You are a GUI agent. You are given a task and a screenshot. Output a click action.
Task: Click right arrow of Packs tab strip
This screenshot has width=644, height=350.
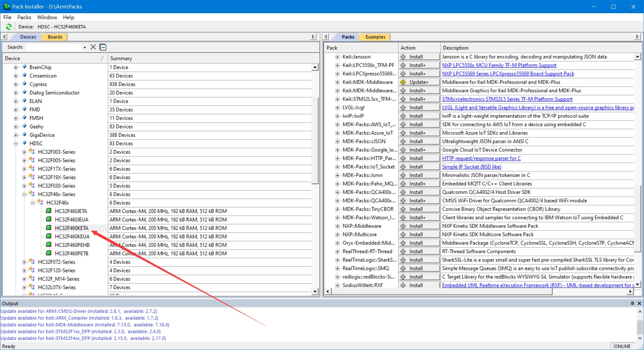[x=638, y=37]
